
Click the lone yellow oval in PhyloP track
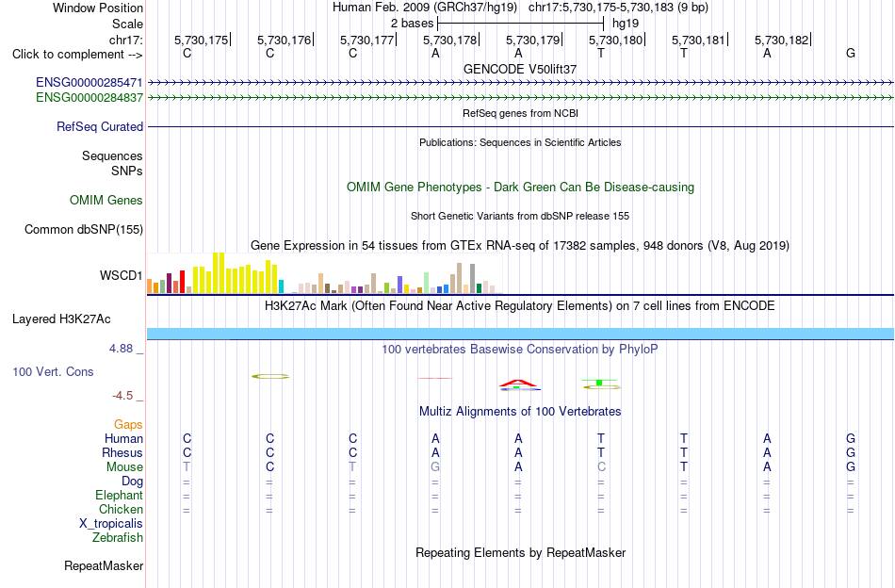[270, 376]
